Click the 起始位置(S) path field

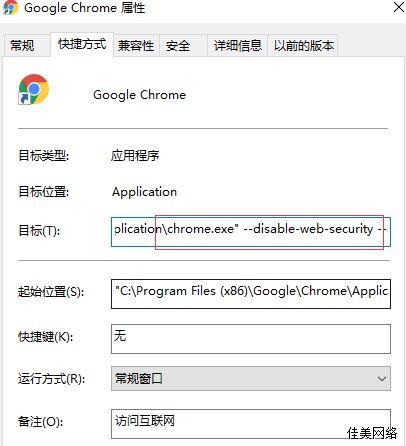click(251, 294)
